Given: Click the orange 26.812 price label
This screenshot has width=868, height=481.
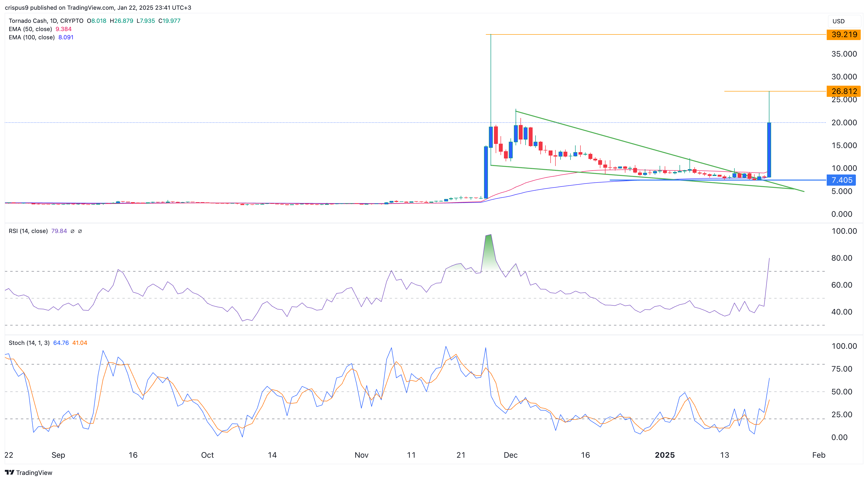Looking at the screenshot, I should tap(844, 91).
